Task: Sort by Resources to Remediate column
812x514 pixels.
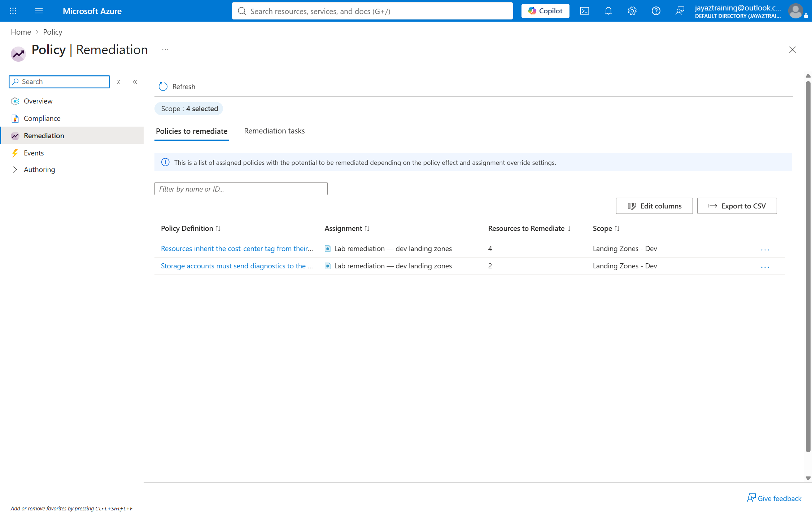Action: [529, 228]
